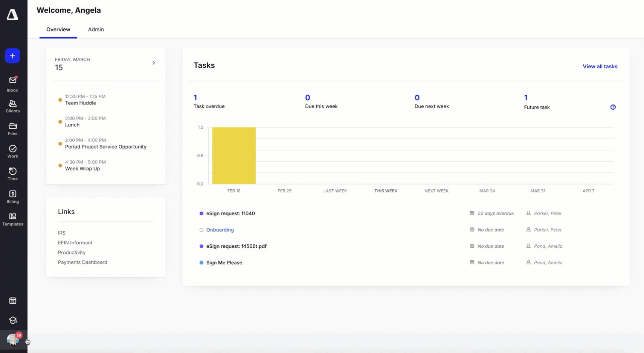The height and width of the screenshot is (353, 644).
Task: Open the user profile avatar
Action: point(13,340)
